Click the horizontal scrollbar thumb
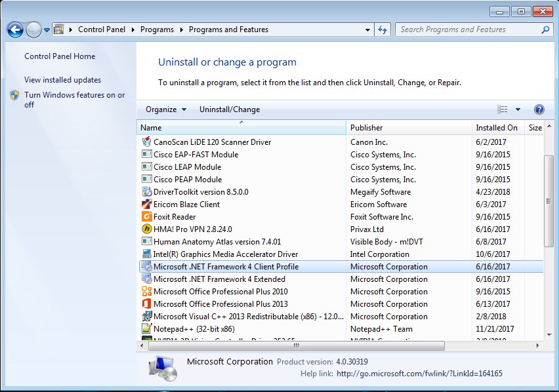The image size is (559, 392). click(x=297, y=345)
